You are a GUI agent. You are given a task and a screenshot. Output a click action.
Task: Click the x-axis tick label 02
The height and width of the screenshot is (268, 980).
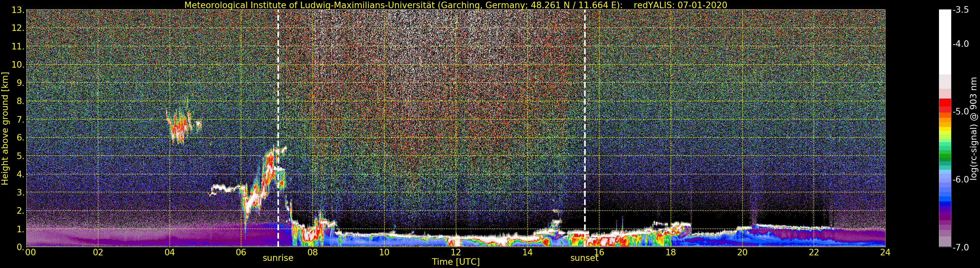coord(98,252)
